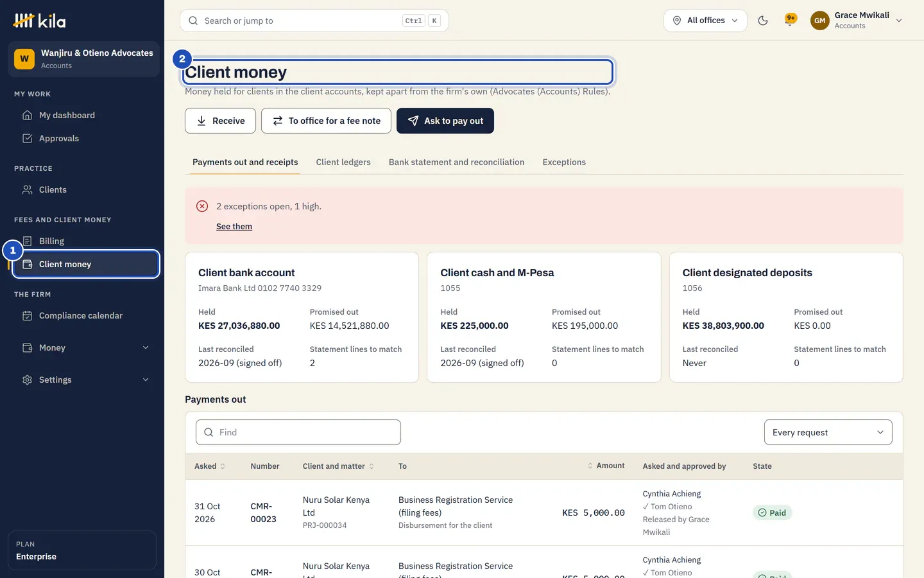Click the Approvals checkbox icon
Screen dimensions: 924x578
(27, 138)
